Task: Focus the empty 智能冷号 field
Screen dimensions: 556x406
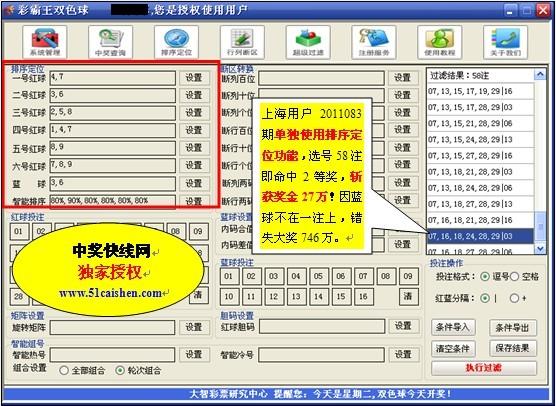Action: coord(321,354)
